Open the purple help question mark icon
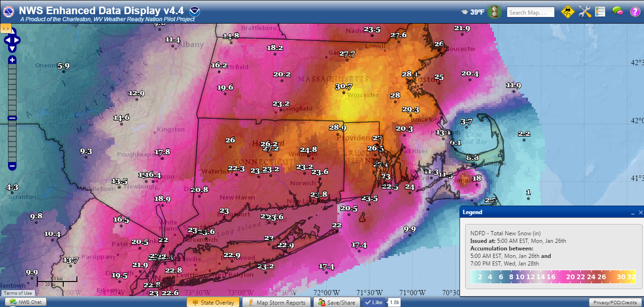 [635, 11]
